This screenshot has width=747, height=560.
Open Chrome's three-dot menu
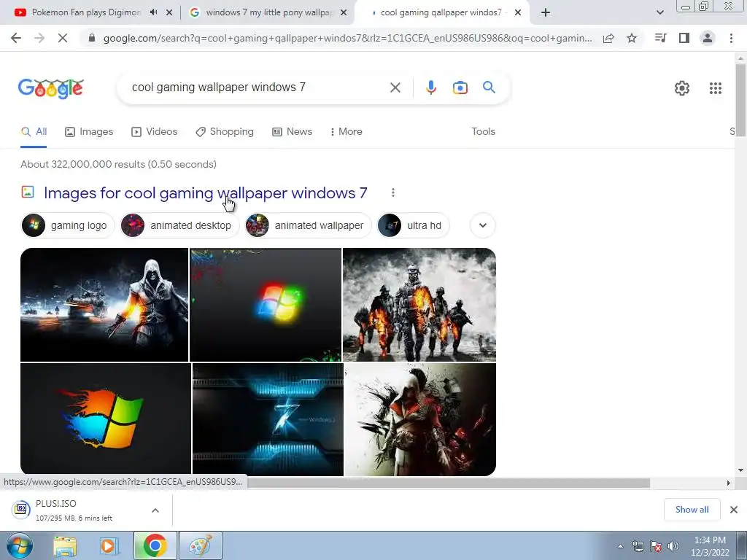731,38
